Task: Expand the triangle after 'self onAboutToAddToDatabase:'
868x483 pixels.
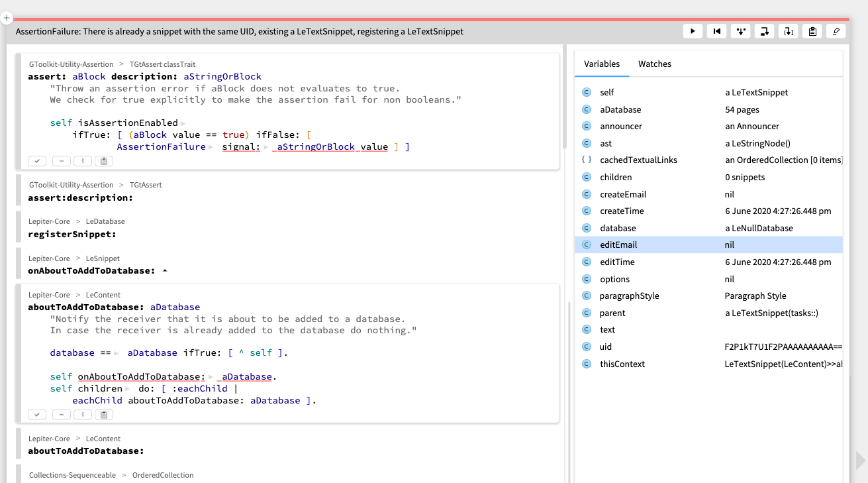Action: 211,377
